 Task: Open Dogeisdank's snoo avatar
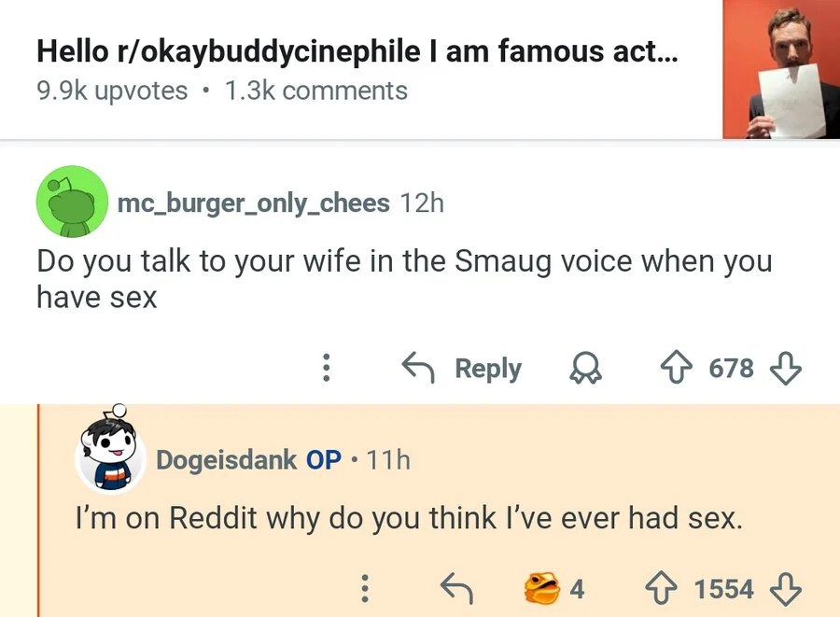[112, 454]
